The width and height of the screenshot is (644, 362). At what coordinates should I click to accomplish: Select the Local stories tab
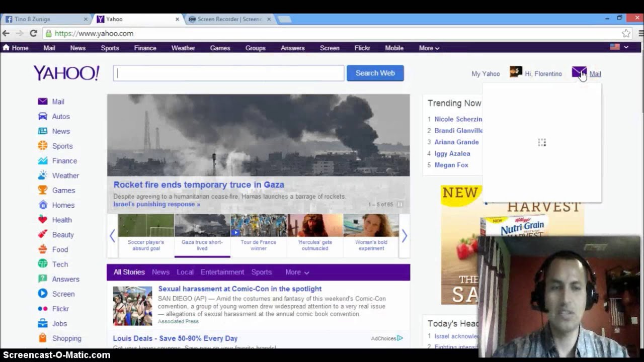tap(185, 272)
